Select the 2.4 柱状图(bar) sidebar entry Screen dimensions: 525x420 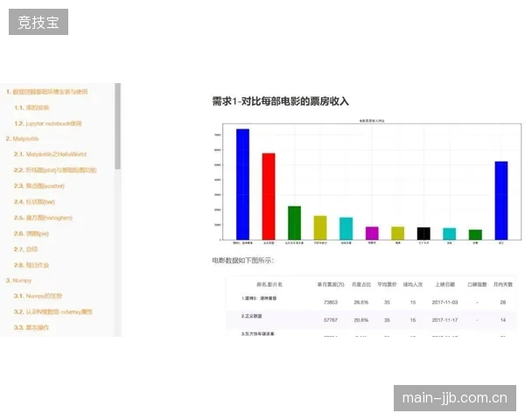click(x=34, y=201)
